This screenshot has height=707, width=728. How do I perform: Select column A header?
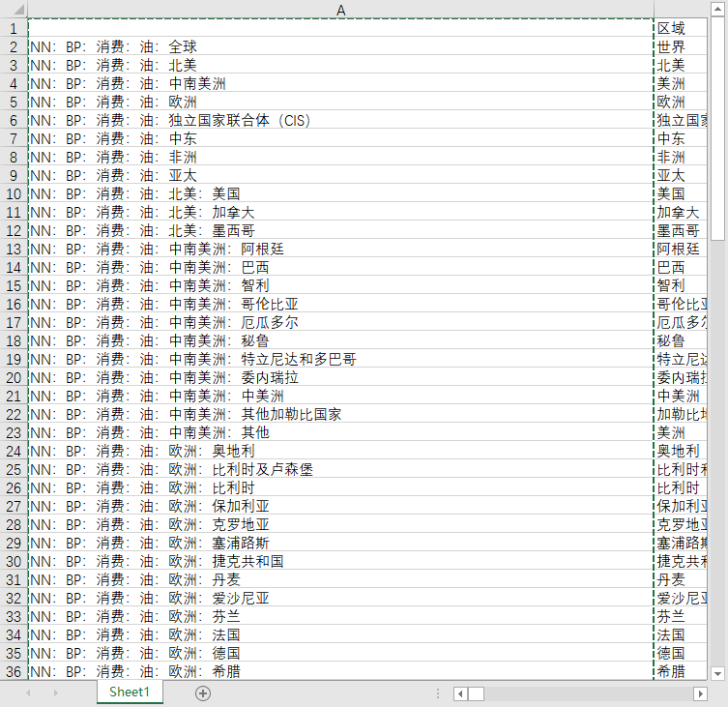click(340, 10)
